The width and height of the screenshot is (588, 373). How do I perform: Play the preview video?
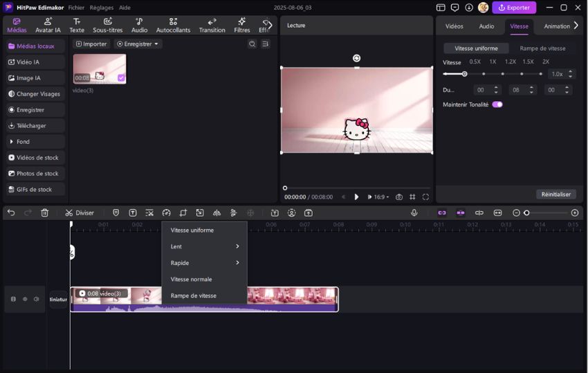356,197
